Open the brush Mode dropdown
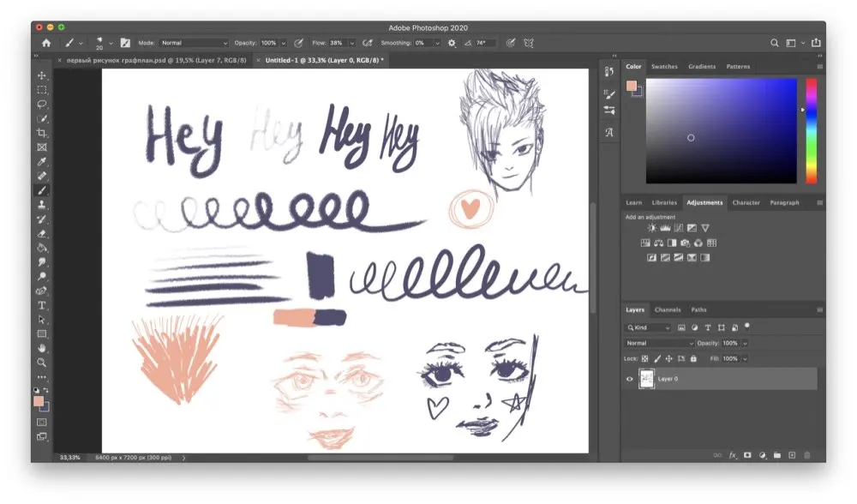 (x=195, y=43)
